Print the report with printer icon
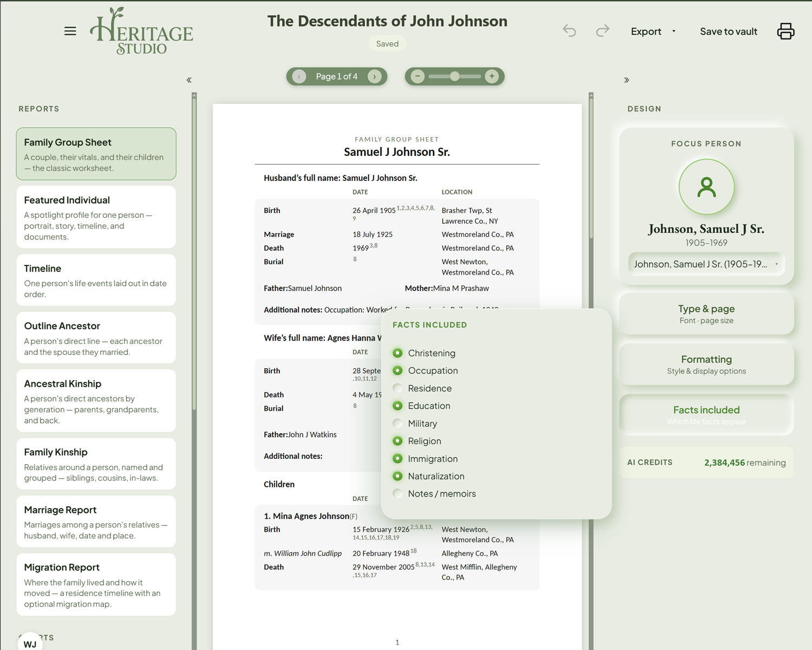812x650 pixels. [x=785, y=31]
